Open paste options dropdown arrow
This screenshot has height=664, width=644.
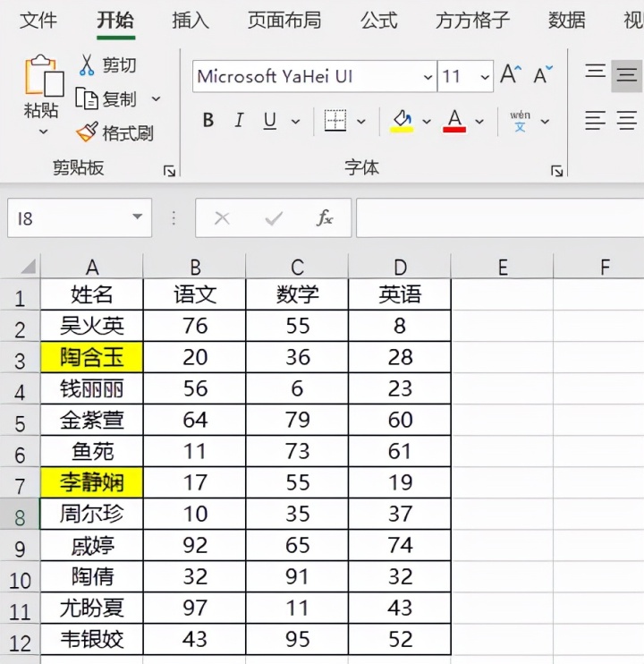pos(43,132)
